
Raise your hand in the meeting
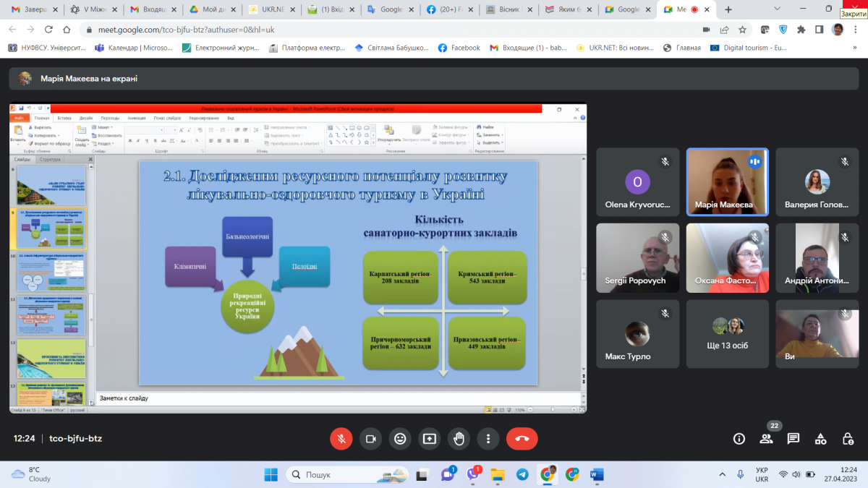tap(459, 438)
